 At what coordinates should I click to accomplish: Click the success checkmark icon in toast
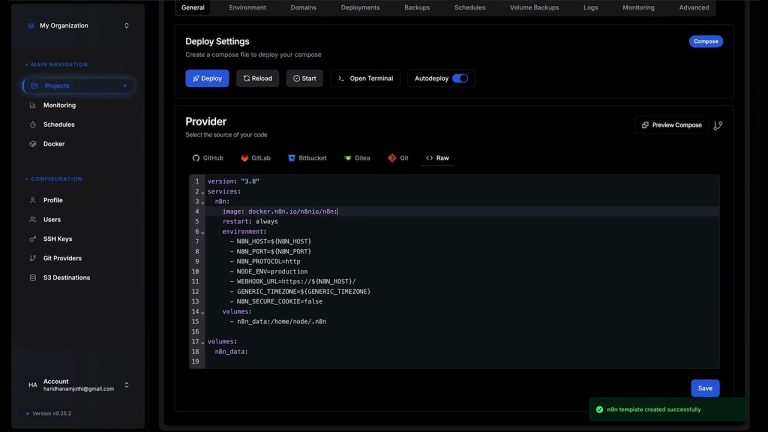600,409
